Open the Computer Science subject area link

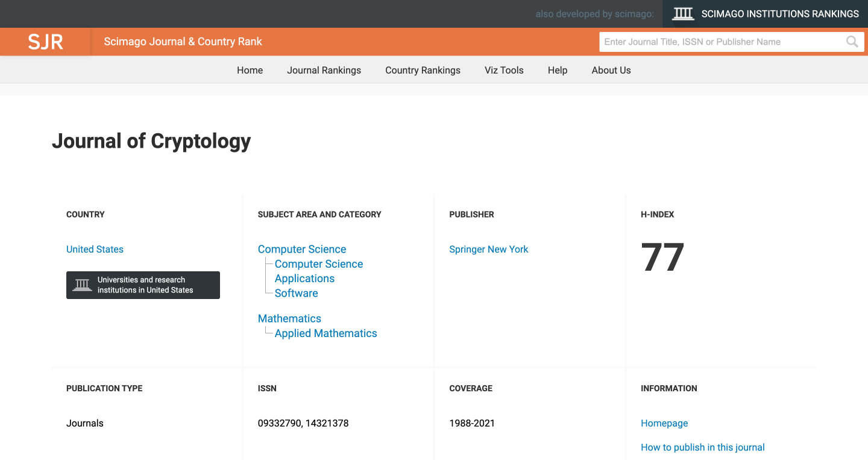302,249
